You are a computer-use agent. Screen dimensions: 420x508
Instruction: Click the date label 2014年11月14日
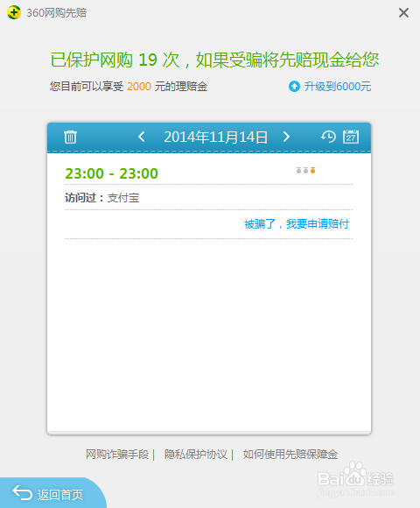pos(216,137)
